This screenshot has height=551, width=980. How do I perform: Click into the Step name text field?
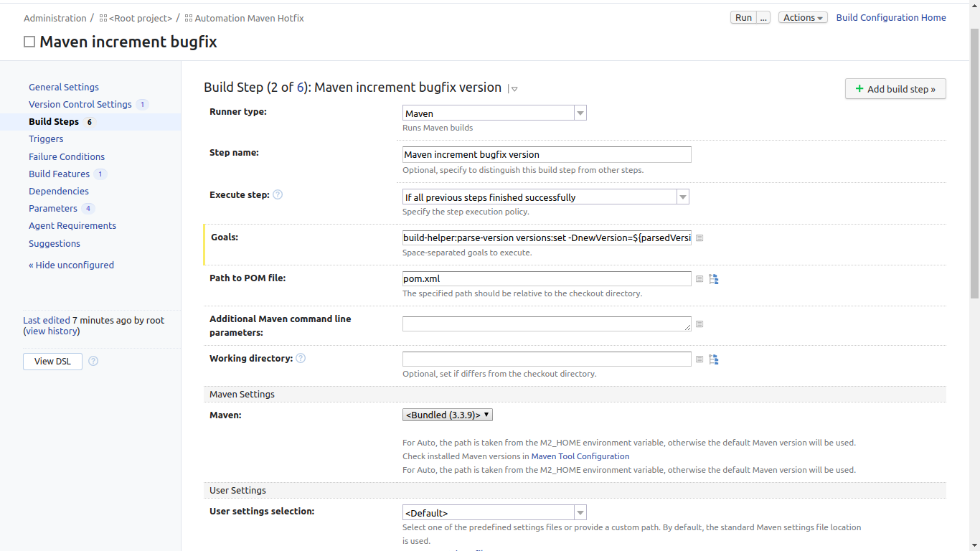547,154
